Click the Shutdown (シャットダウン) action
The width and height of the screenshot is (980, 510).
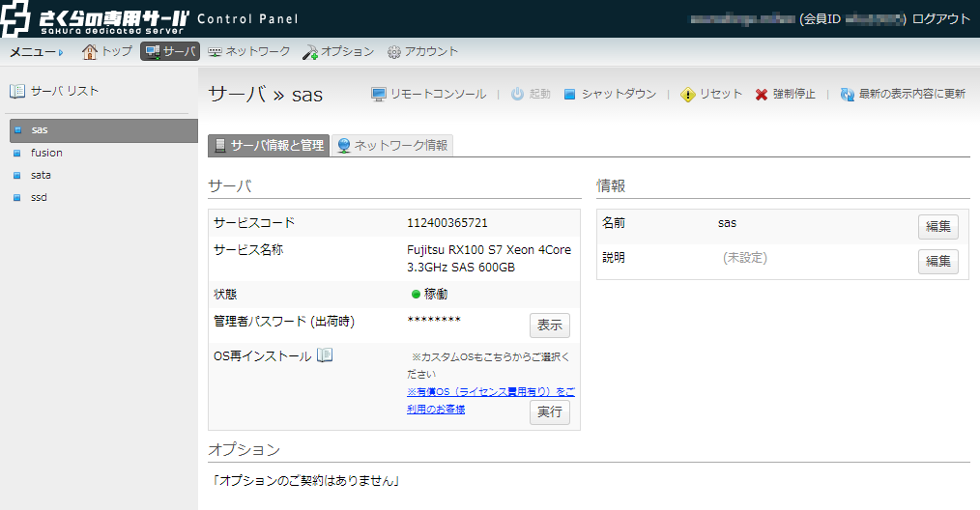pyautogui.click(x=610, y=94)
